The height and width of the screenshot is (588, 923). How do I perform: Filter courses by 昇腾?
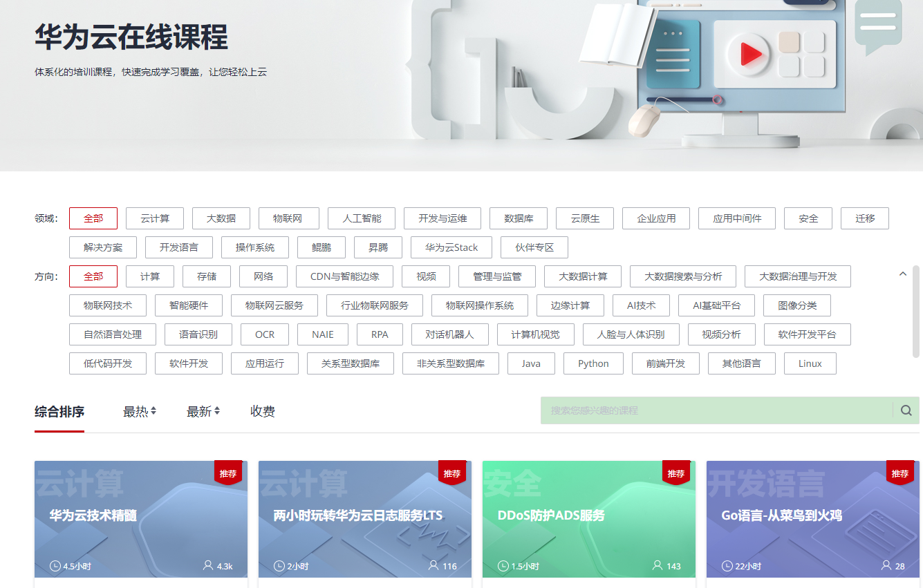[378, 247]
